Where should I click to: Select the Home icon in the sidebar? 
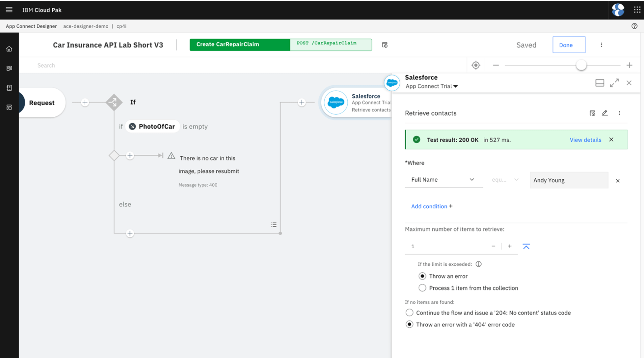coord(9,48)
